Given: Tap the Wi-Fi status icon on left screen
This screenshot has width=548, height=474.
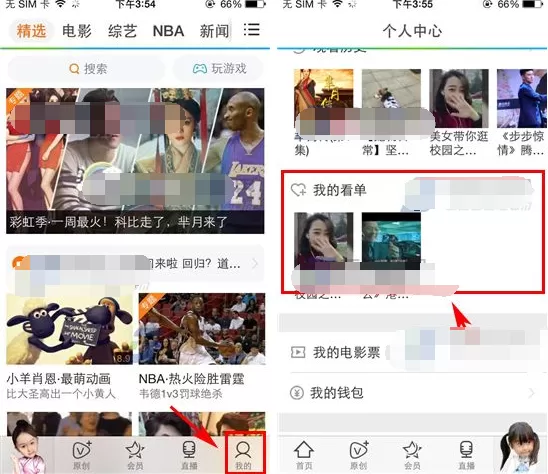Looking at the screenshot, I should point(60,4).
